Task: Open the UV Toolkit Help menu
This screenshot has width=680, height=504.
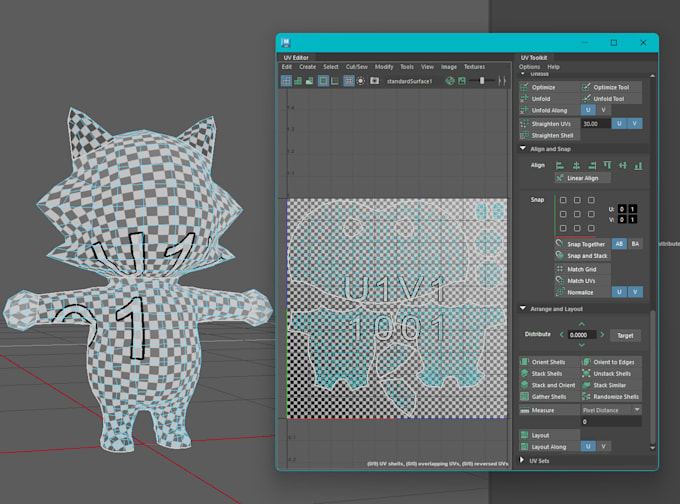Action: [x=553, y=67]
